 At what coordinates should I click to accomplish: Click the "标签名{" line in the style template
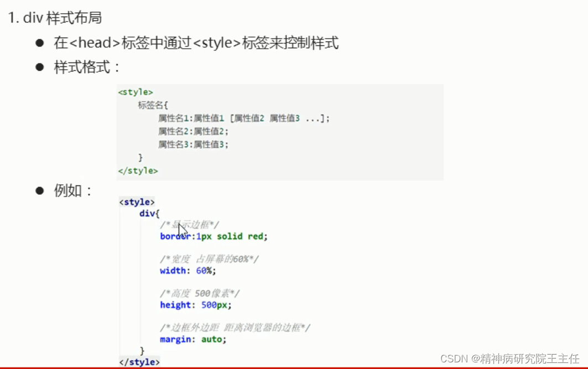pyautogui.click(x=155, y=105)
